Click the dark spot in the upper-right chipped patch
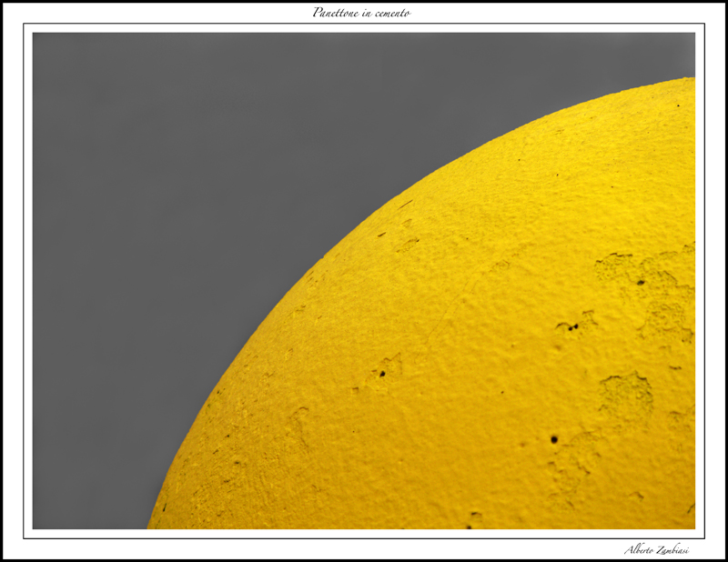Screen dimensions: 728x562 tap(641, 282)
